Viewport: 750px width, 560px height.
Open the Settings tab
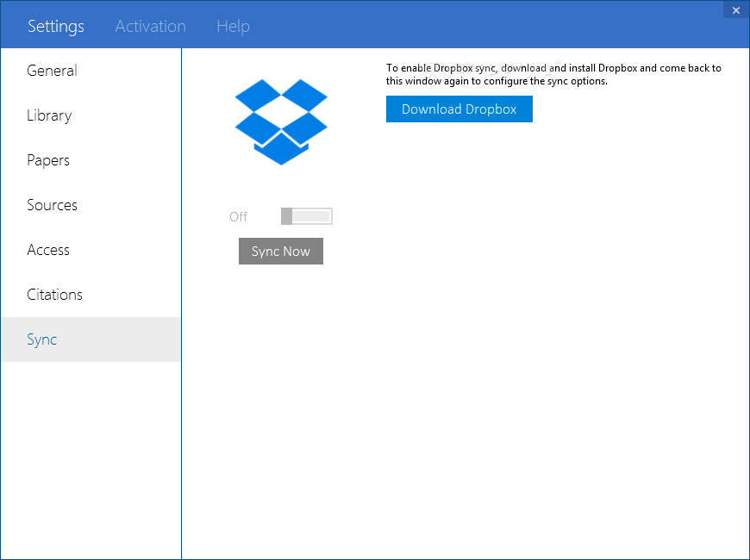click(56, 27)
